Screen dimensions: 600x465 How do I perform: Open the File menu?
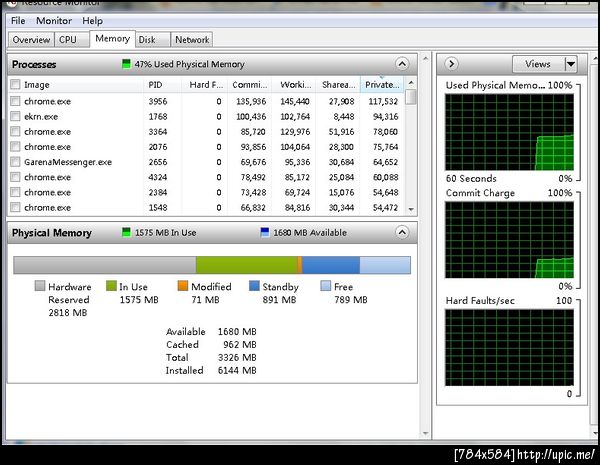click(x=18, y=21)
